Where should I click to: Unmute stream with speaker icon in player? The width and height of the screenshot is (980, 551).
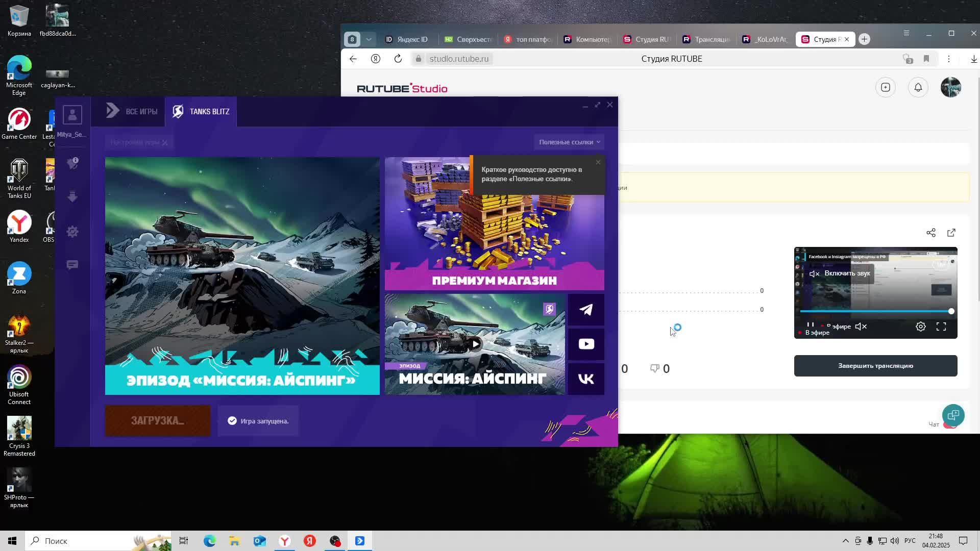pos(861,327)
